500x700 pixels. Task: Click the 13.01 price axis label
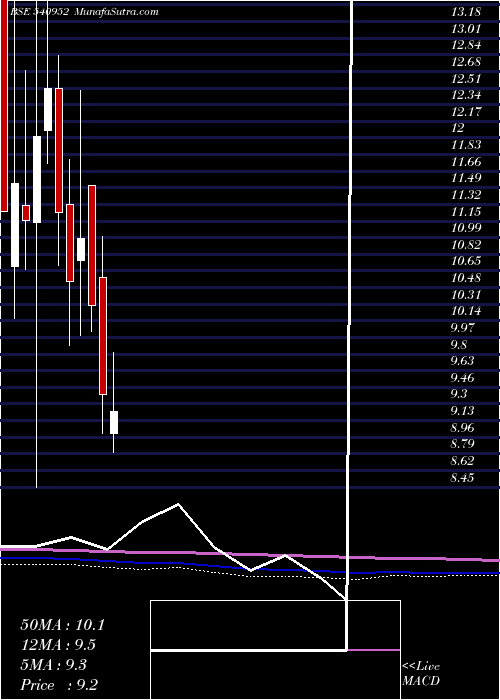466,29
